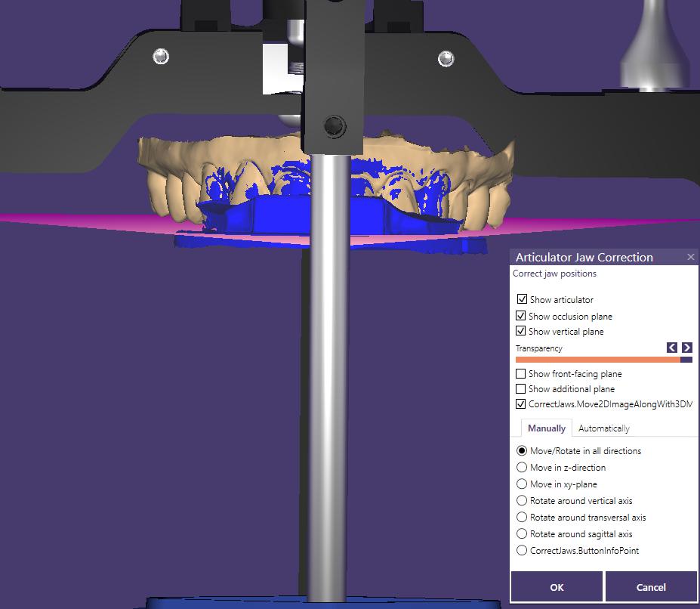Uncheck CorrectJaws.Move2DImageAlongWith3DM option
This screenshot has height=609, width=700.
click(x=521, y=403)
